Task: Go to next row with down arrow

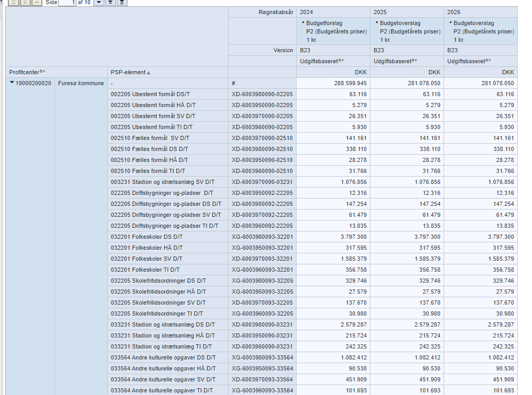Action: point(99,3)
